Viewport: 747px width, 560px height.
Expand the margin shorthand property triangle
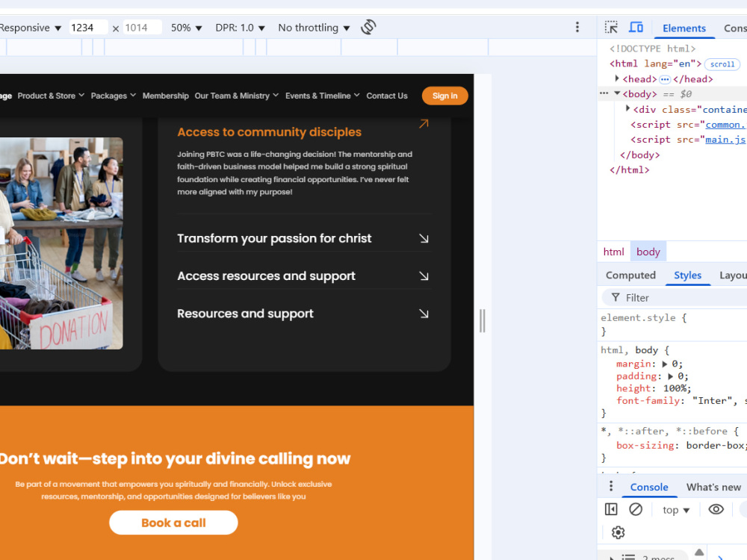point(665,364)
